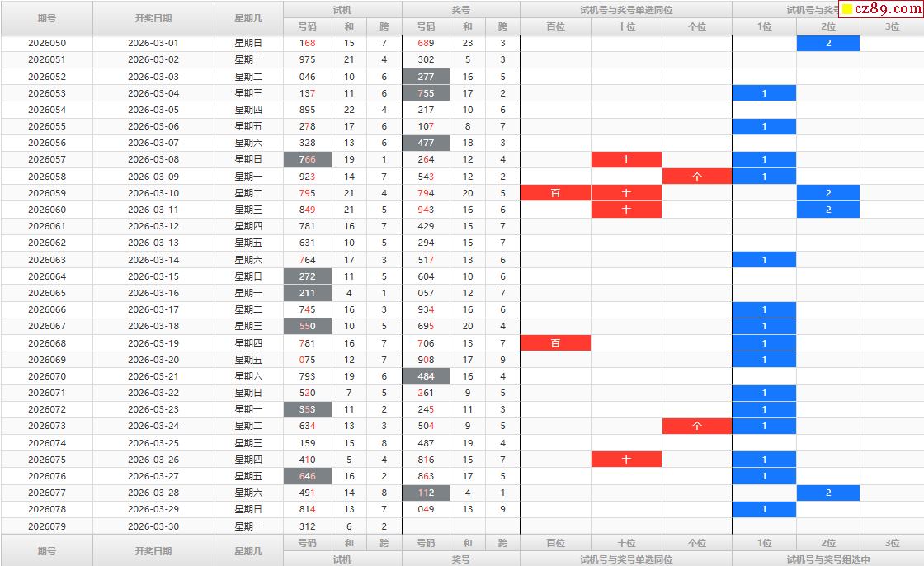Click the blue 2 marker in row 2026077
This screenshot has height=566, width=924.
click(x=828, y=493)
